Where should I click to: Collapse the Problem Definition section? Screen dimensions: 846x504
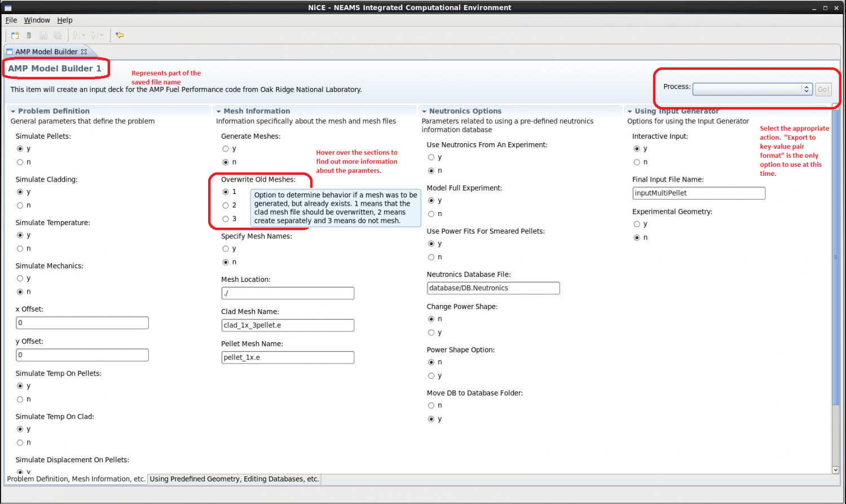13,112
